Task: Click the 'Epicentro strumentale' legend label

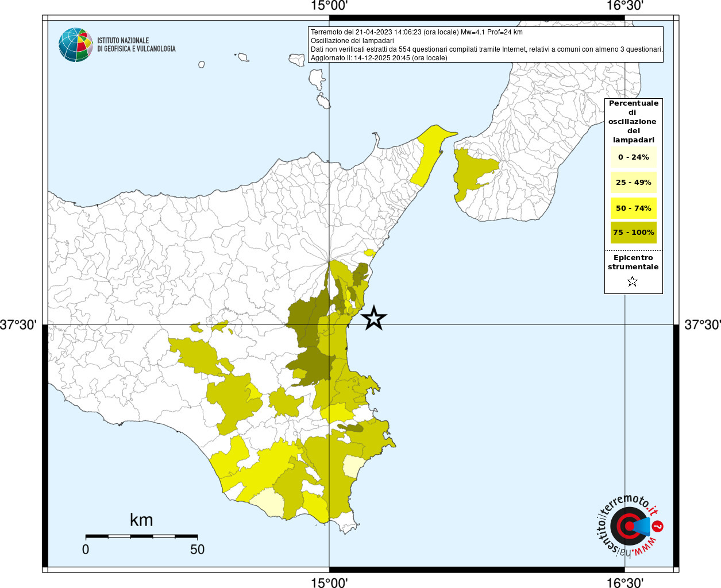Action: [633, 262]
